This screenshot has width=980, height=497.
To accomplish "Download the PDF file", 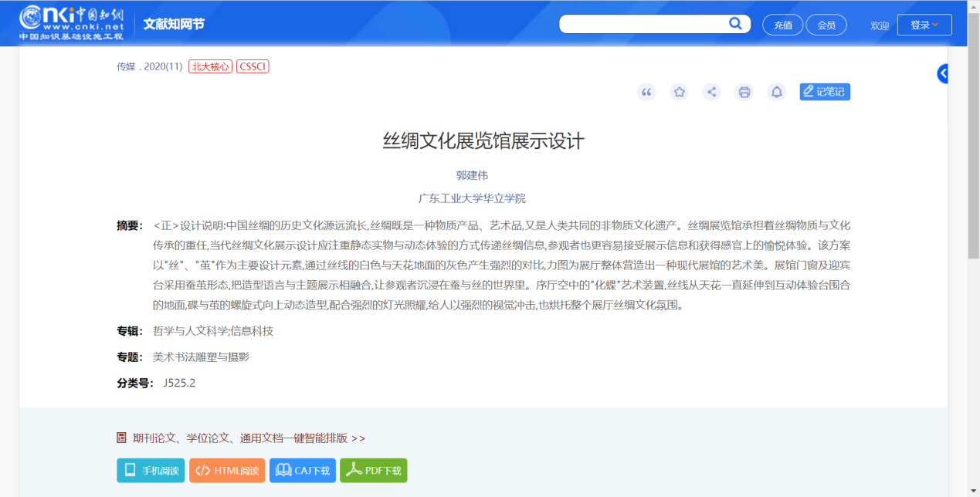I will pyautogui.click(x=374, y=471).
